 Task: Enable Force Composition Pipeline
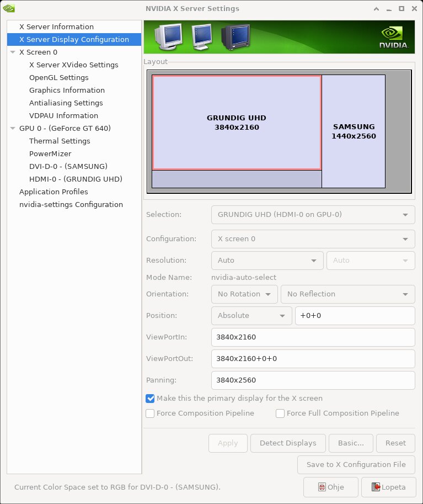(x=150, y=413)
